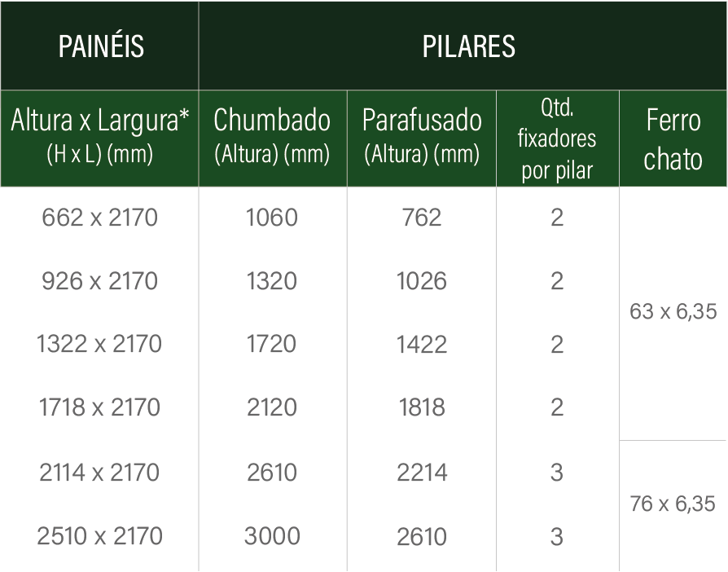Click the Chumbado value 1060
The image size is (728, 572).
(x=272, y=218)
